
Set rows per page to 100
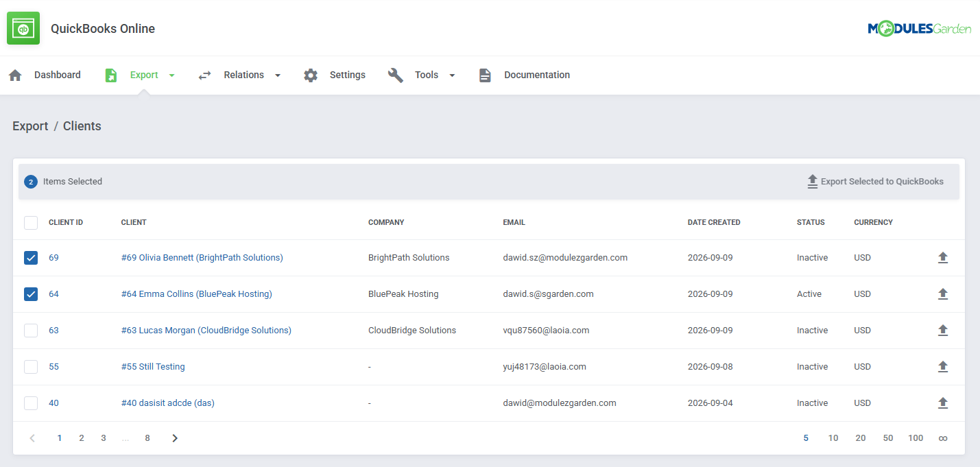pyautogui.click(x=916, y=438)
